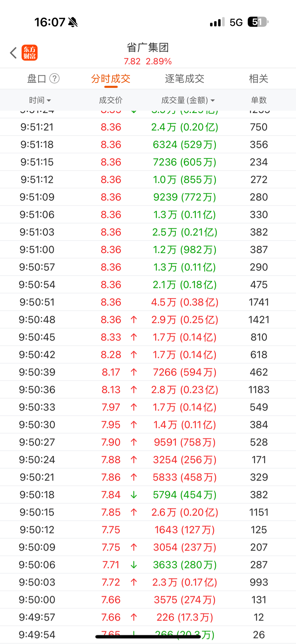This screenshot has width=296, height=644.
Task: Open the 相关 tab
Action: pos(259,79)
